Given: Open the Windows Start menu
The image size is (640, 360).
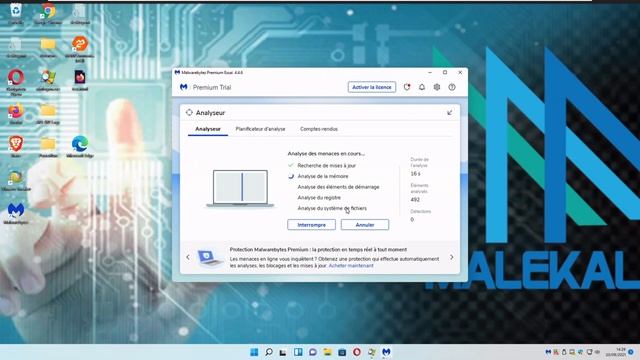Looking at the screenshot, I should [254, 352].
